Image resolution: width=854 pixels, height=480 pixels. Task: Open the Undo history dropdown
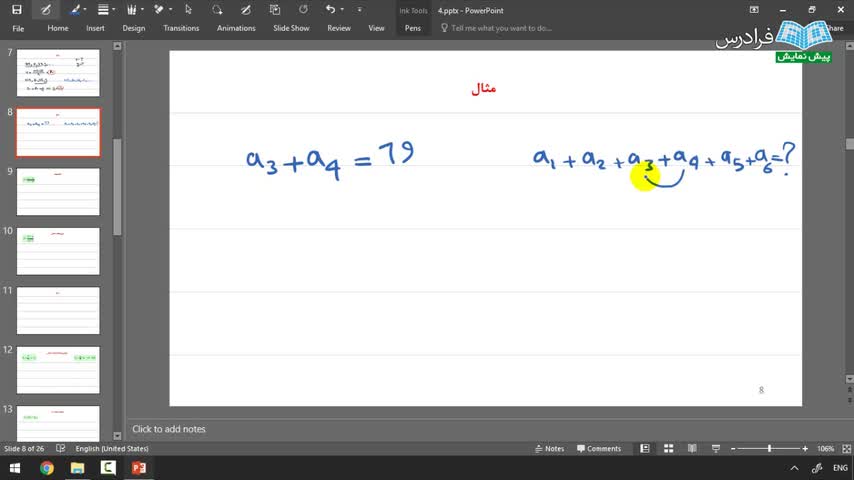pos(342,10)
